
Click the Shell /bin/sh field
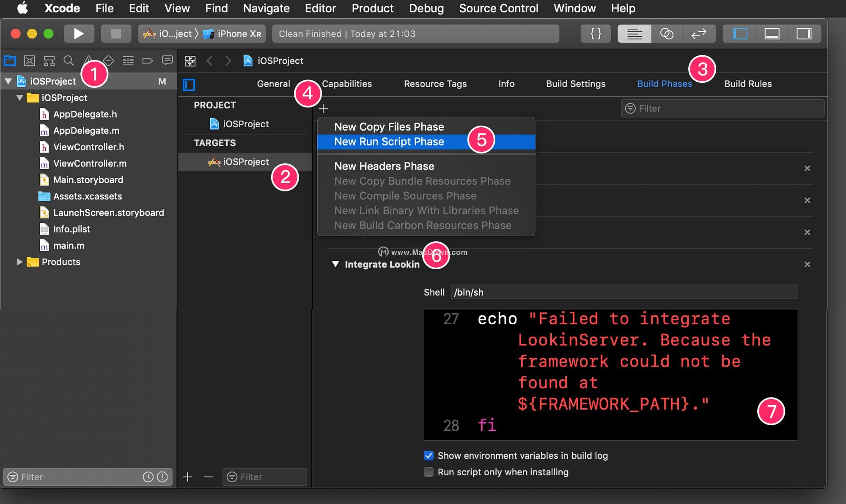624,292
